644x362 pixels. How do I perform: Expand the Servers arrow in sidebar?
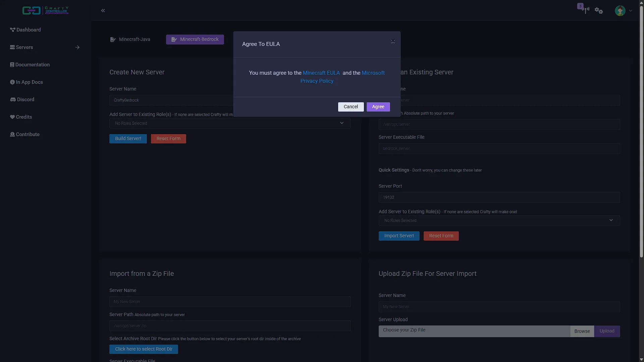77,47
